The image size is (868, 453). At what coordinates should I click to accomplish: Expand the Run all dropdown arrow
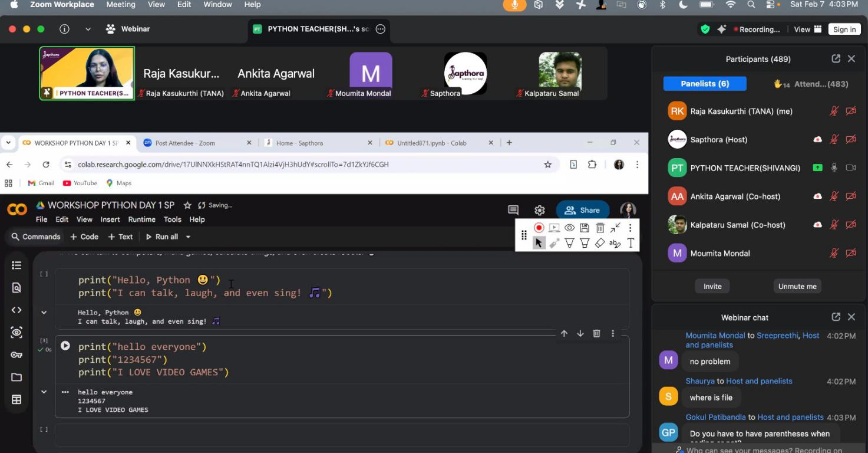click(189, 237)
